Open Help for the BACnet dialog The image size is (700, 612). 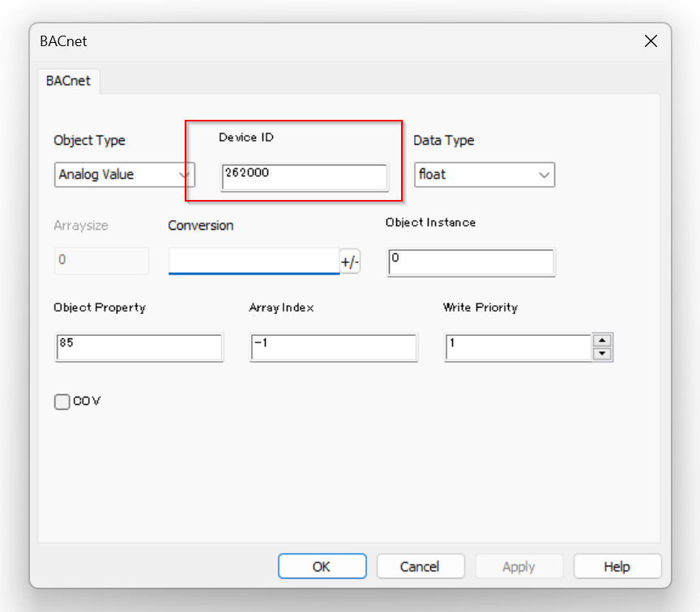[617, 567]
